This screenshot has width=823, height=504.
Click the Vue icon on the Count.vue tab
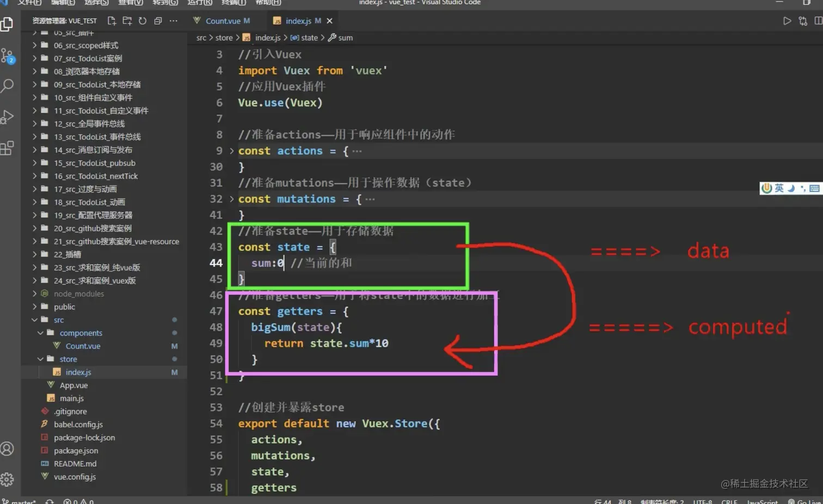[196, 21]
